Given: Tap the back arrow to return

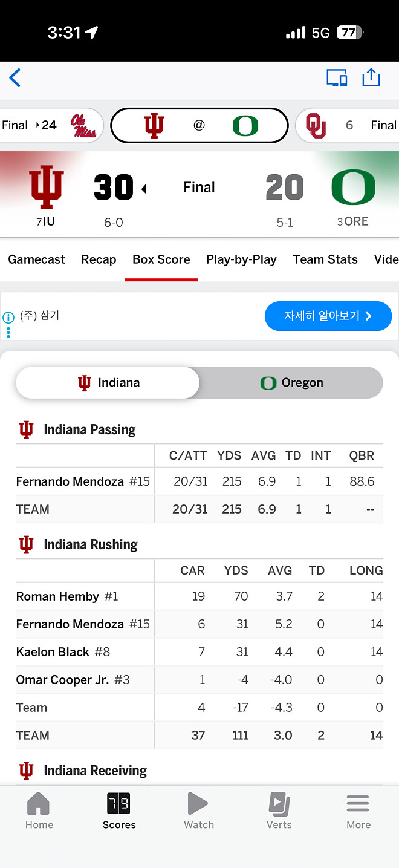Looking at the screenshot, I should point(15,77).
